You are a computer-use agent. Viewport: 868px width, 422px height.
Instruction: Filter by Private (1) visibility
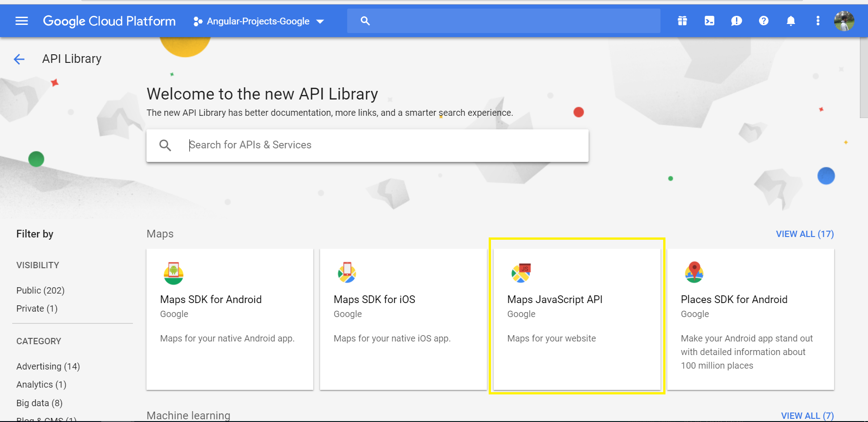click(x=37, y=308)
